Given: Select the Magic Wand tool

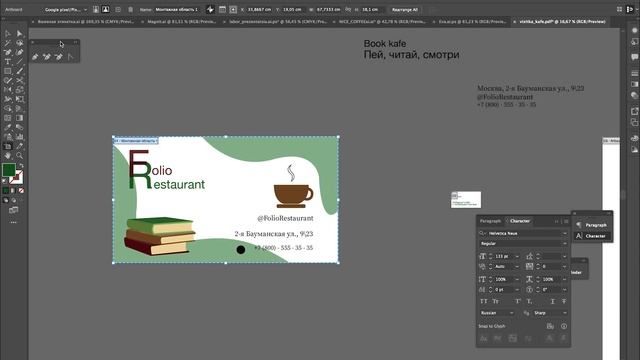Looking at the screenshot, I should pyautogui.click(x=8, y=43).
